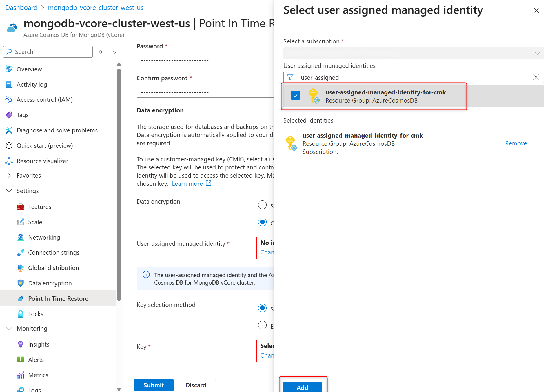The image size is (550, 392).
Task: Click the Cosmos DB resource icon beside title
Action: point(12,28)
